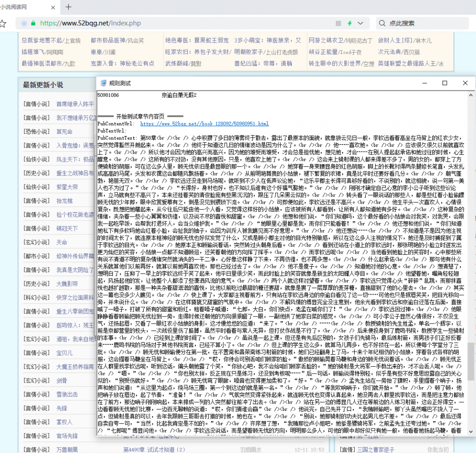Click the address bar URL text
This screenshot has height=455, width=476.
tap(91, 23)
